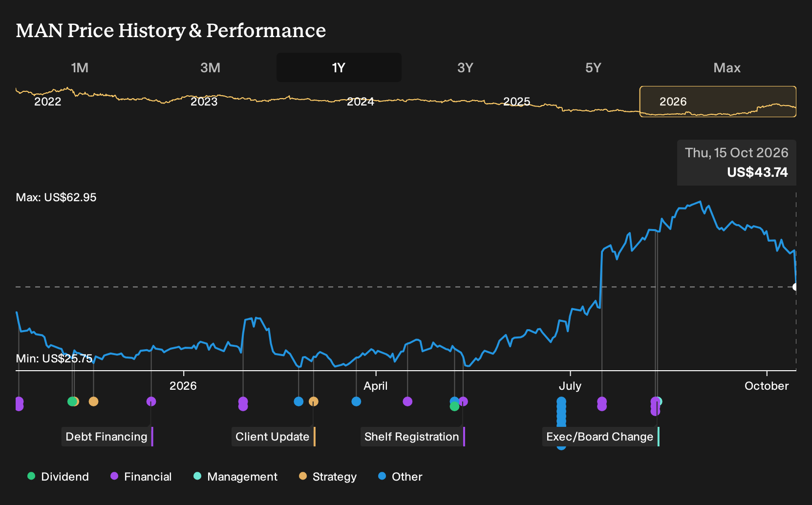
Task: Click the 2024 label in the overview strip
Action: pos(361,102)
